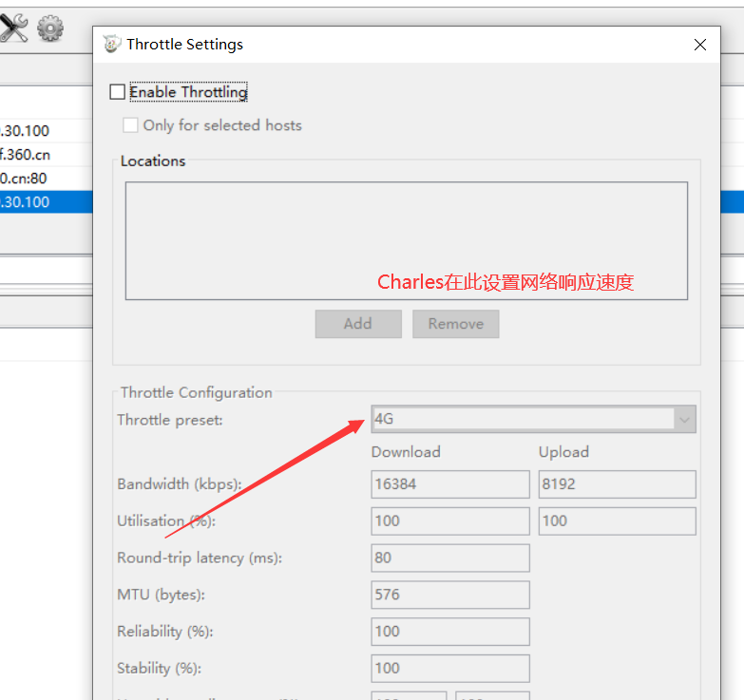The height and width of the screenshot is (700, 744).
Task: Click the Throttle preset label
Action: (x=170, y=420)
